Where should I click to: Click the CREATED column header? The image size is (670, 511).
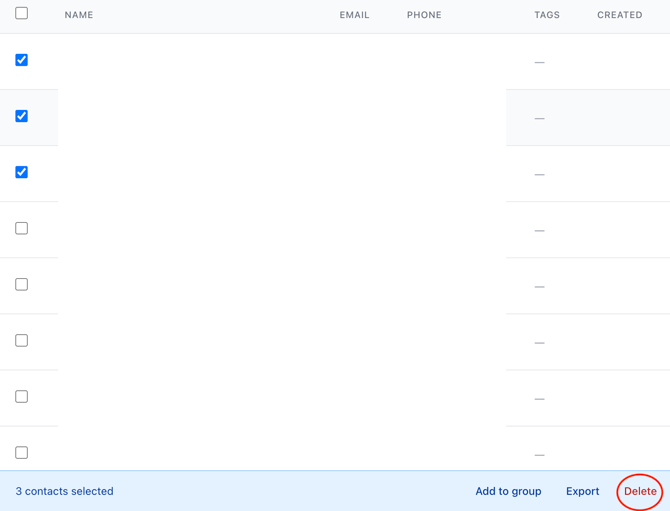click(x=620, y=15)
